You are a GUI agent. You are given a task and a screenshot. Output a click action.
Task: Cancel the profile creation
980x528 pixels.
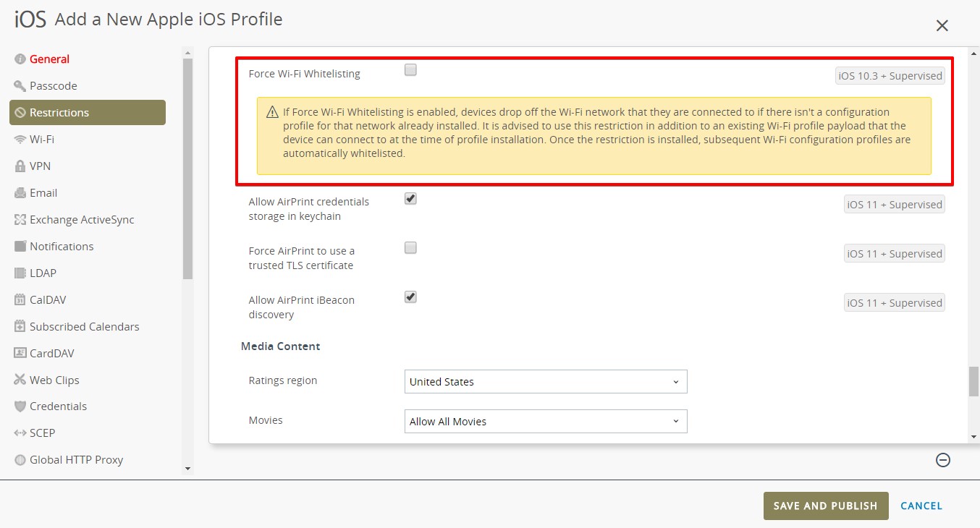click(x=921, y=506)
